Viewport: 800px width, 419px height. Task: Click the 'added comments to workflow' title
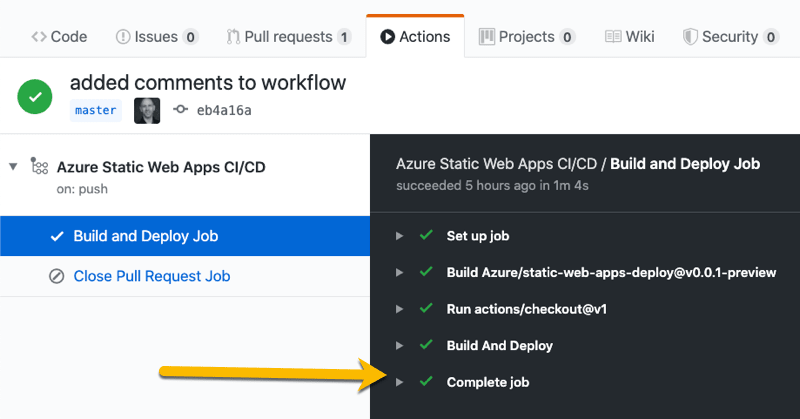[x=208, y=83]
